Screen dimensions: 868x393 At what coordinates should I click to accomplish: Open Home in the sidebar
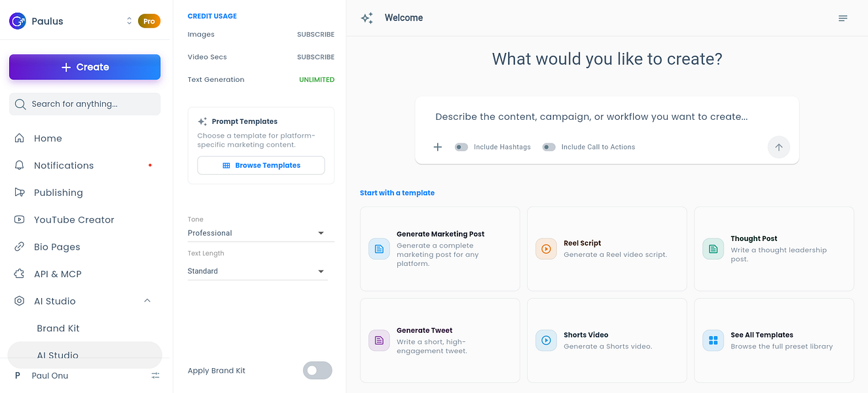[85, 138]
